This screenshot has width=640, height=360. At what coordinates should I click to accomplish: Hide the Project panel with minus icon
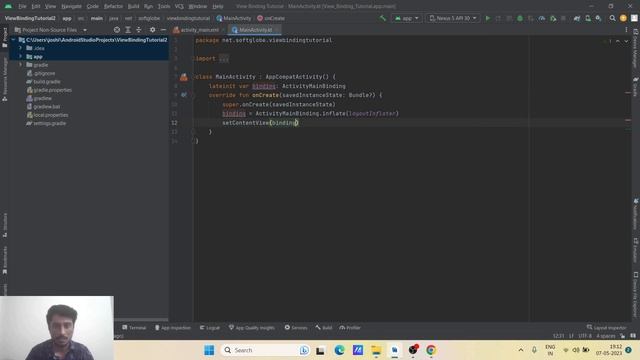click(163, 30)
